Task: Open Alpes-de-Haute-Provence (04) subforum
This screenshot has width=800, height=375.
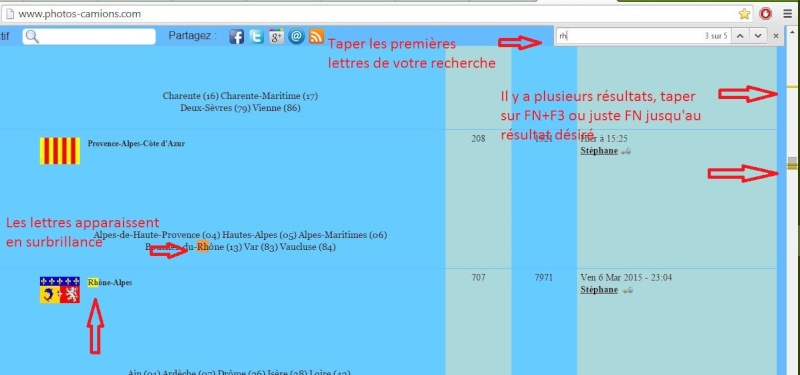Action: 157,235
